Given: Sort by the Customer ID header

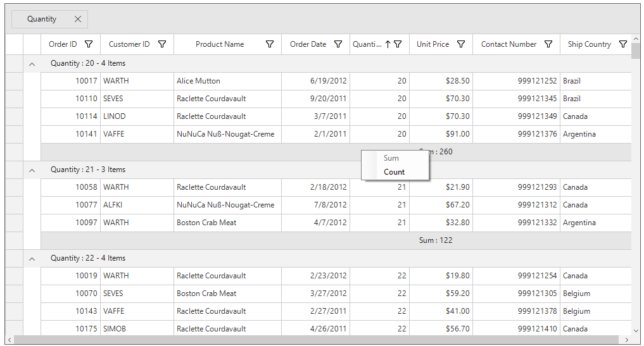Looking at the screenshot, I should (x=129, y=44).
